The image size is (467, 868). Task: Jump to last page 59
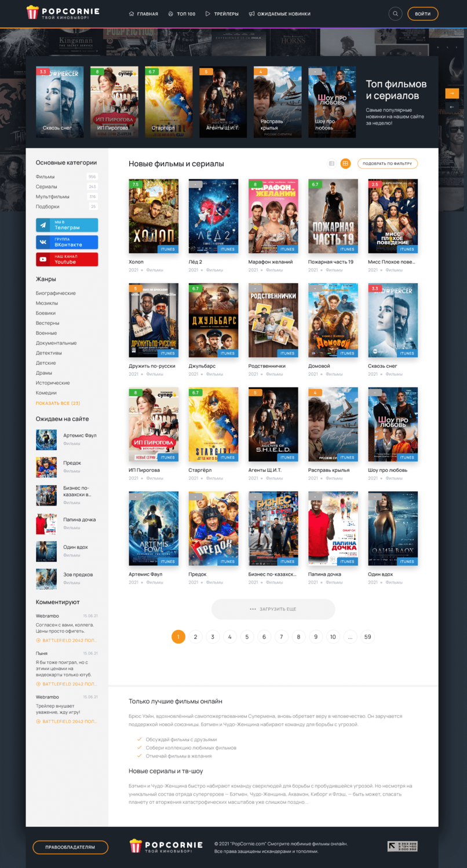[x=367, y=637]
